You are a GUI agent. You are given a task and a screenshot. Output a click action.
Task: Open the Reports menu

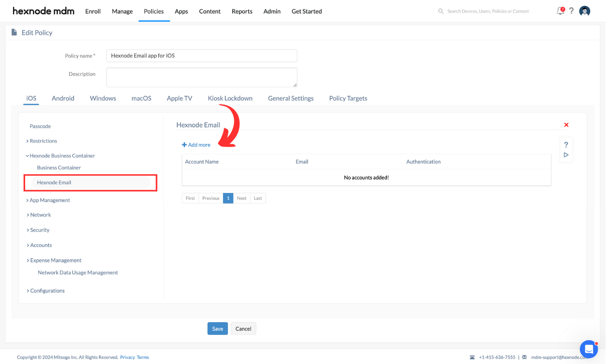242,11
